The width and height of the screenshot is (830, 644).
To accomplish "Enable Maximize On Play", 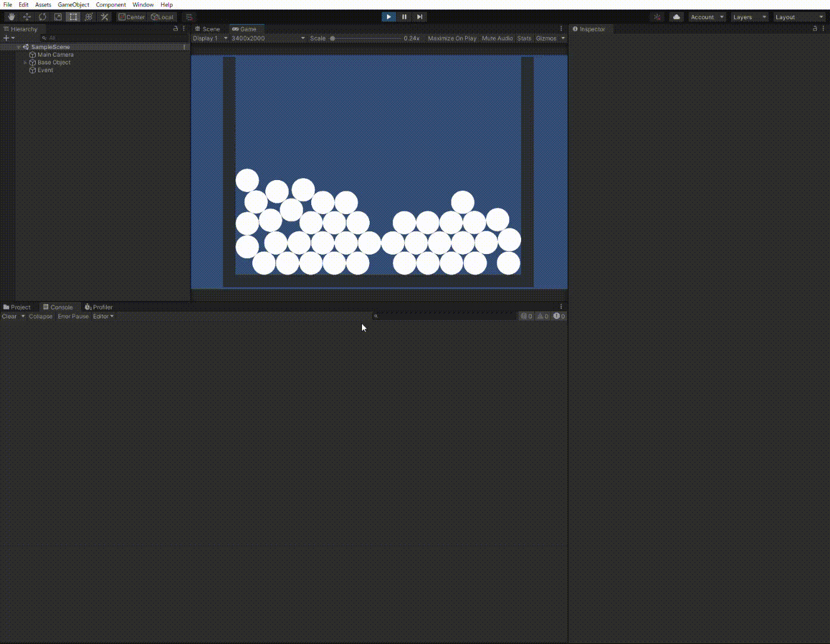I will pyautogui.click(x=451, y=38).
